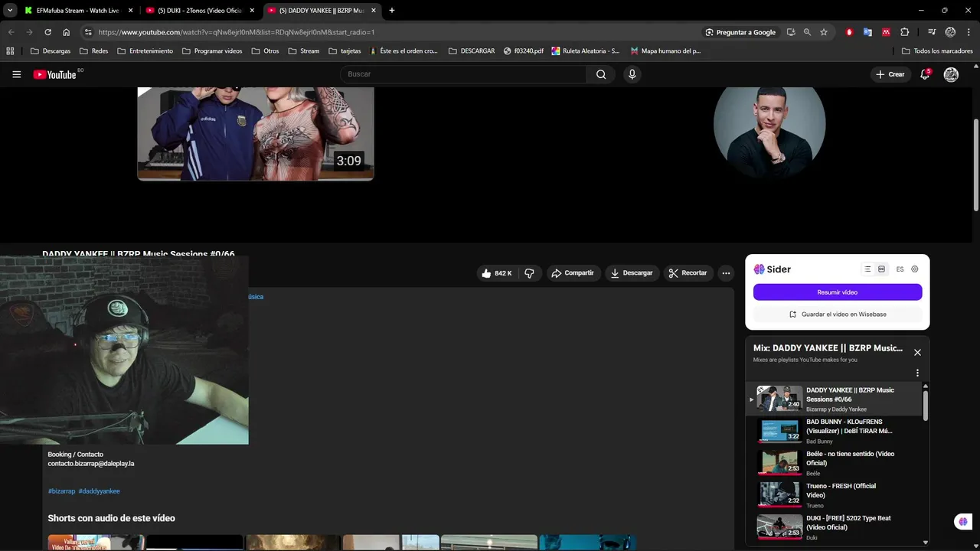The image size is (980, 551).
Task: Click the YouTube Buscar search field
Action: tap(464, 74)
